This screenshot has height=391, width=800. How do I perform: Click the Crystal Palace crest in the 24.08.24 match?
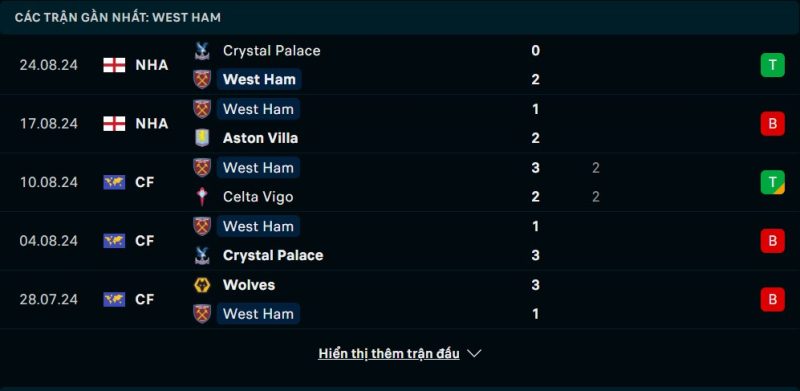202,51
